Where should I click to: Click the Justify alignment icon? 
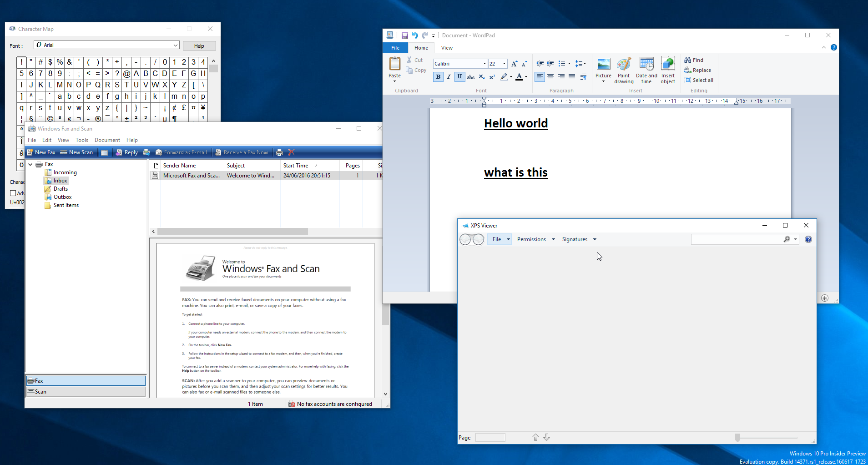(572, 77)
